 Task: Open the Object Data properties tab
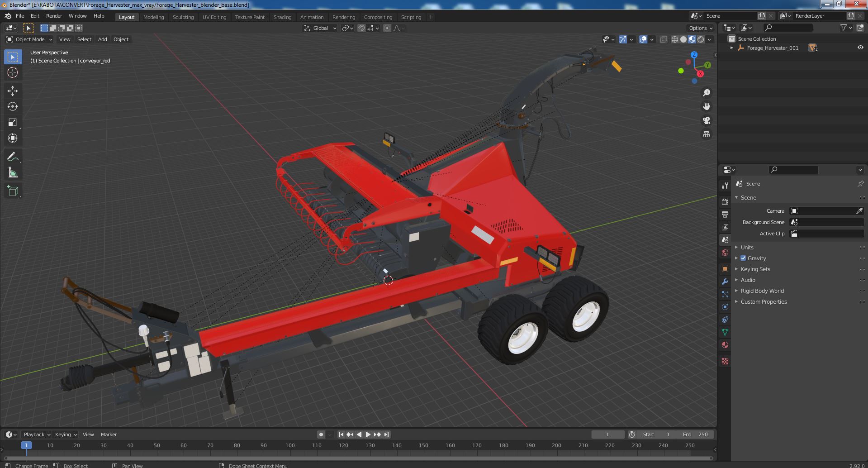725,332
